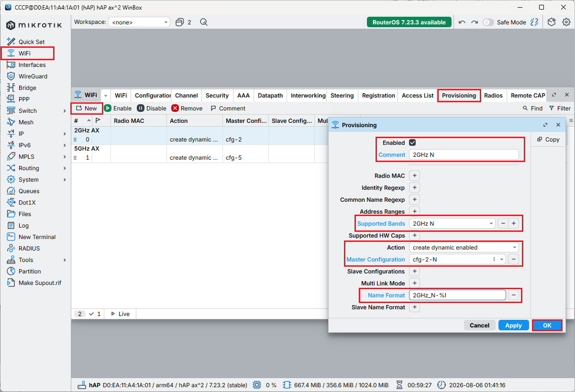This screenshot has height=392, width=575.
Task: Click the redo arrow in the top toolbar
Action: [475, 22]
